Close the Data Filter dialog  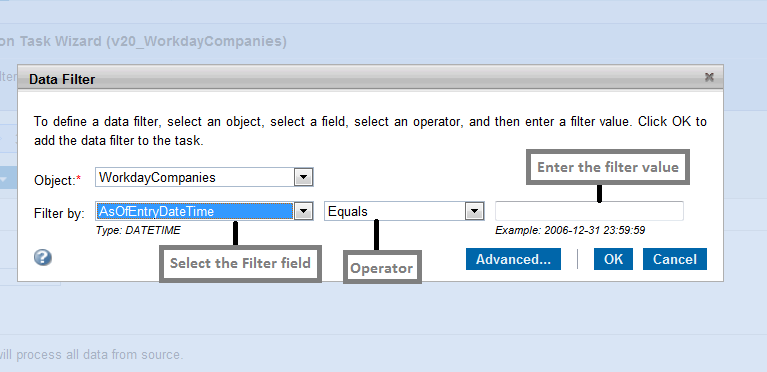pos(709,77)
